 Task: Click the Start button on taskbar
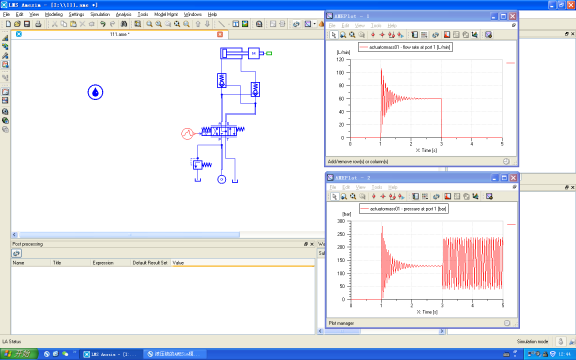pos(19,354)
